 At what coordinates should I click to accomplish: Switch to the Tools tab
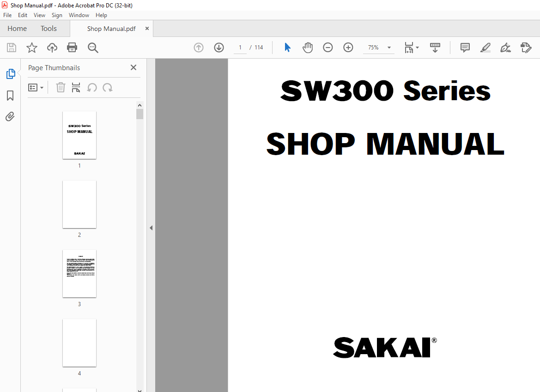tap(49, 29)
